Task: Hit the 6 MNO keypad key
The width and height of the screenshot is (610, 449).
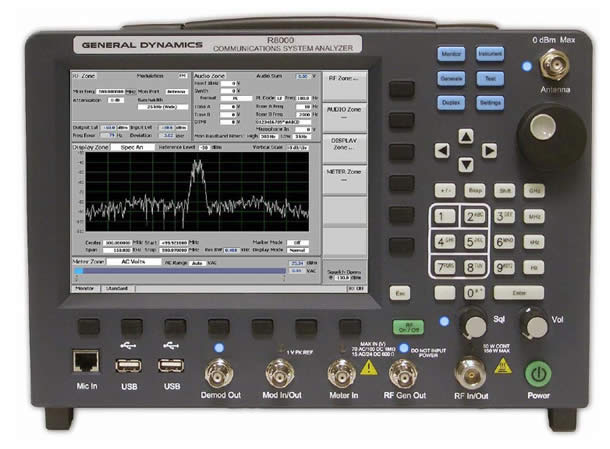Action: (x=504, y=242)
